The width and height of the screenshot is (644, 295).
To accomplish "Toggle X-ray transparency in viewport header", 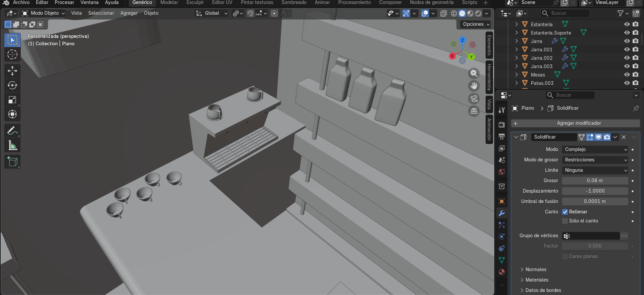I will pos(443,13).
